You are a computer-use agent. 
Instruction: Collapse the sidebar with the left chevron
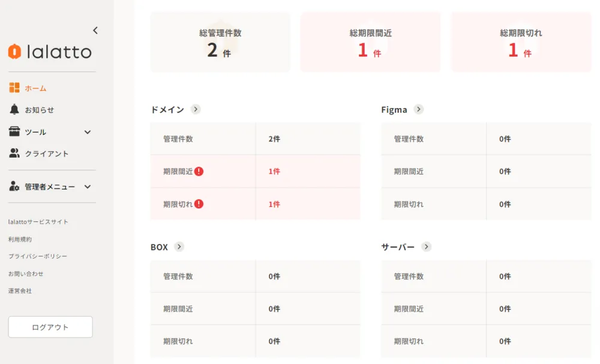(x=95, y=30)
